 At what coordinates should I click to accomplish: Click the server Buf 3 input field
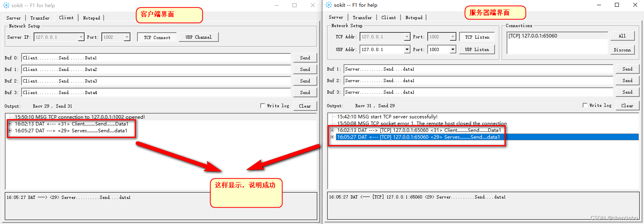tap(478, 92)
